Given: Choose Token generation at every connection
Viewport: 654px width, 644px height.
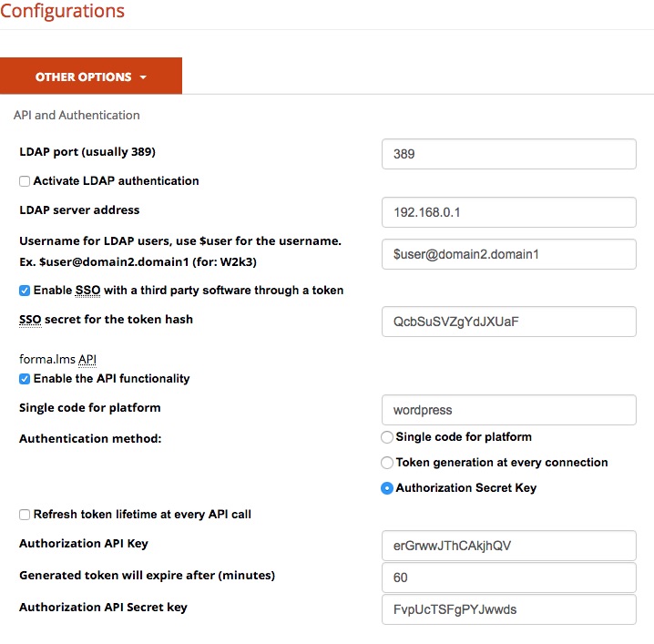Looking at the screenshot, I should (x=387, y=463).
